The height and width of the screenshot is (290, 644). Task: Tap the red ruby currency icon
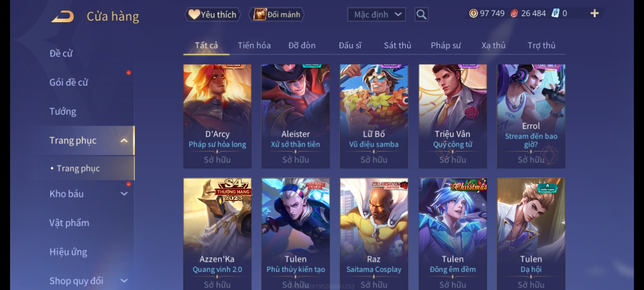pos(514,13)
